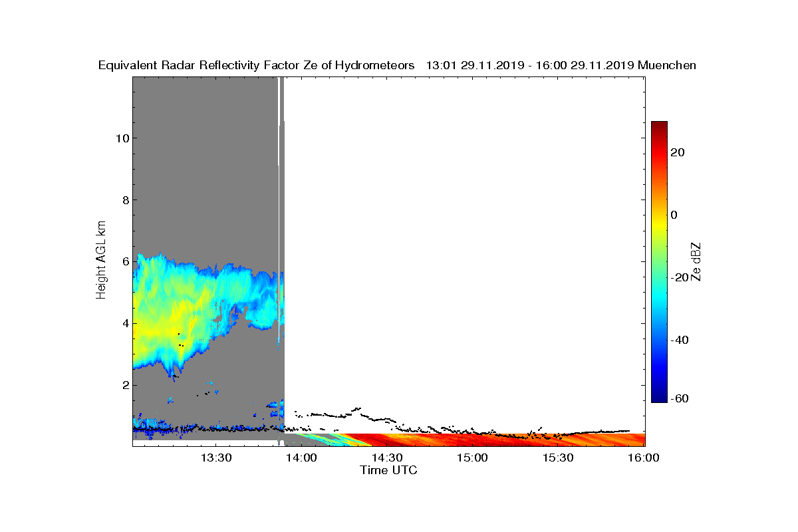Click the plot title text at top
This screenshot has height=532, width=798.
click(397, 66)
